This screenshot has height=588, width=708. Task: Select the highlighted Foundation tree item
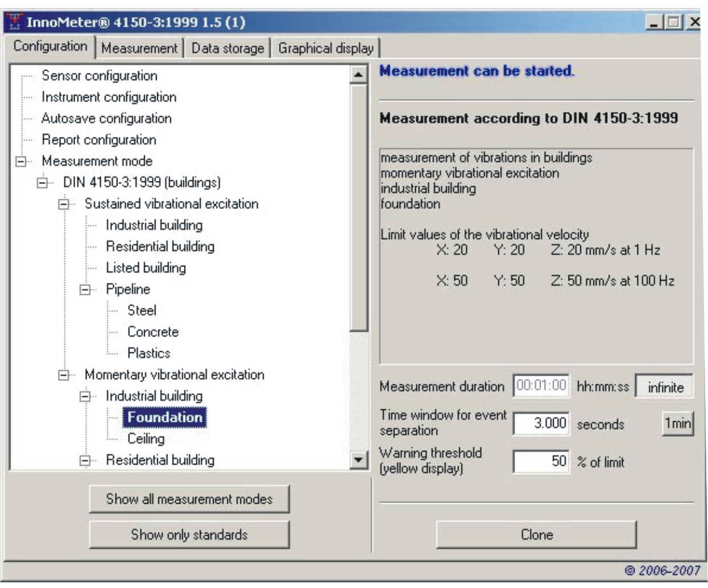(165, 417)
